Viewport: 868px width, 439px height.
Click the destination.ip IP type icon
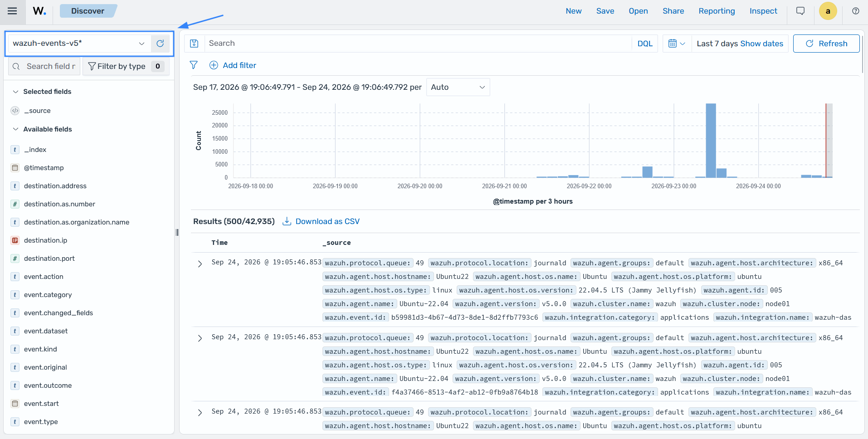[x=15, y=240]
